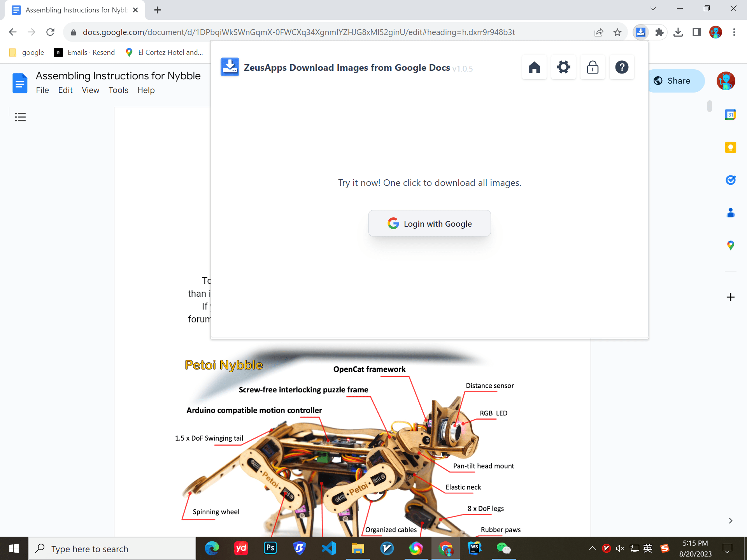Open the google bookmarks folder
The image size is (747, 560).
pyautogui.click(x=27, y=52)
